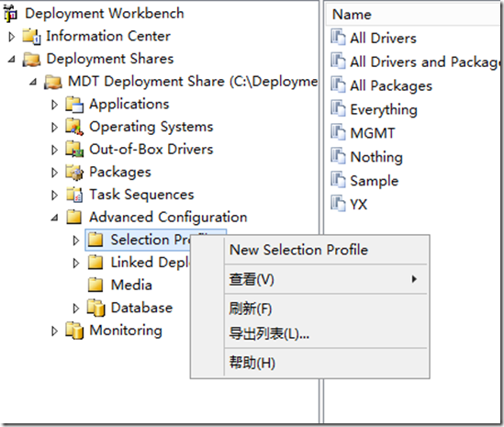Select the All Drivers and Packages entry
The image size is (504, 427).
pos(425,62)
